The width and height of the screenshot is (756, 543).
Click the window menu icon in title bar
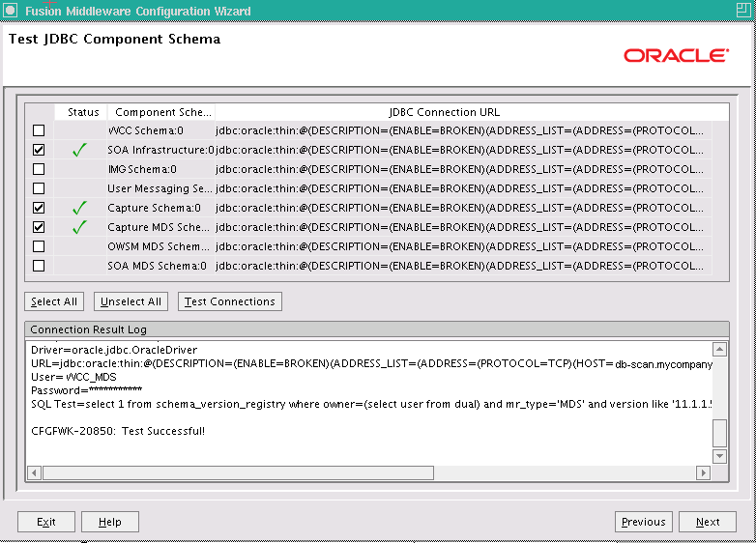pos(10,10)
